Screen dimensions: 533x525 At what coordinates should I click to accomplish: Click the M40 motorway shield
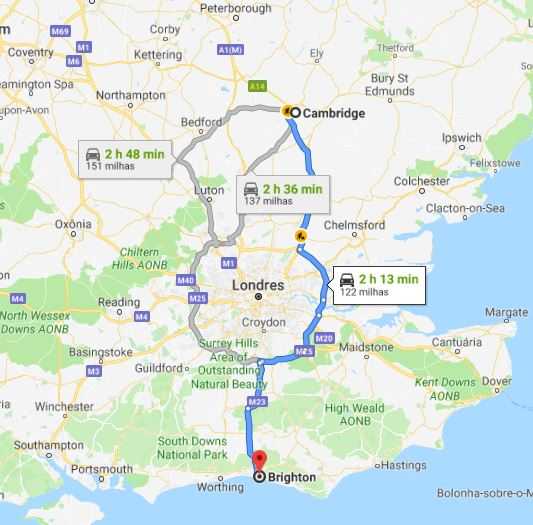[186, 280]
